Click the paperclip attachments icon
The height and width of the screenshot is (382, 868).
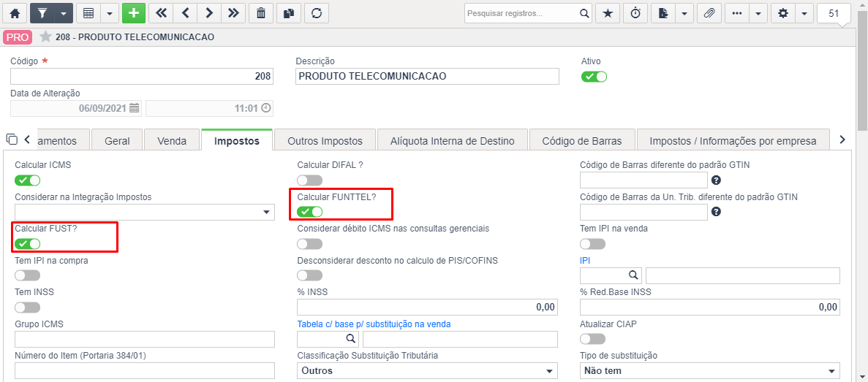point(709,13)
